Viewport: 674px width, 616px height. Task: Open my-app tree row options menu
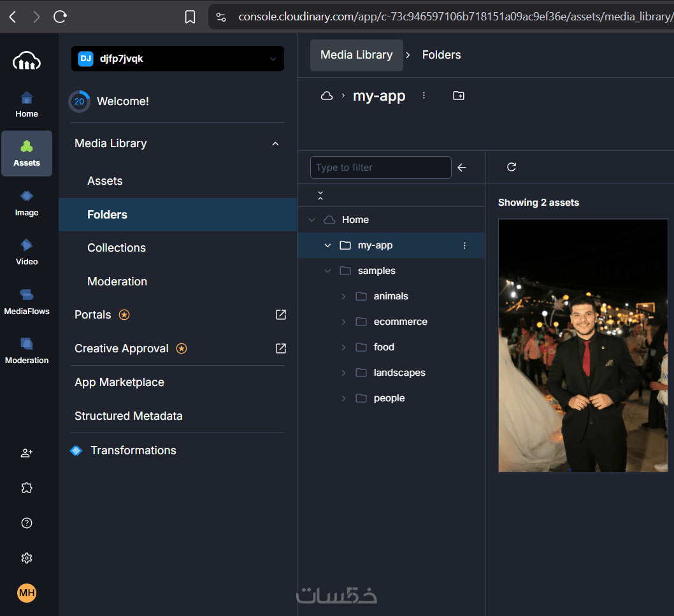pos(464,245)
